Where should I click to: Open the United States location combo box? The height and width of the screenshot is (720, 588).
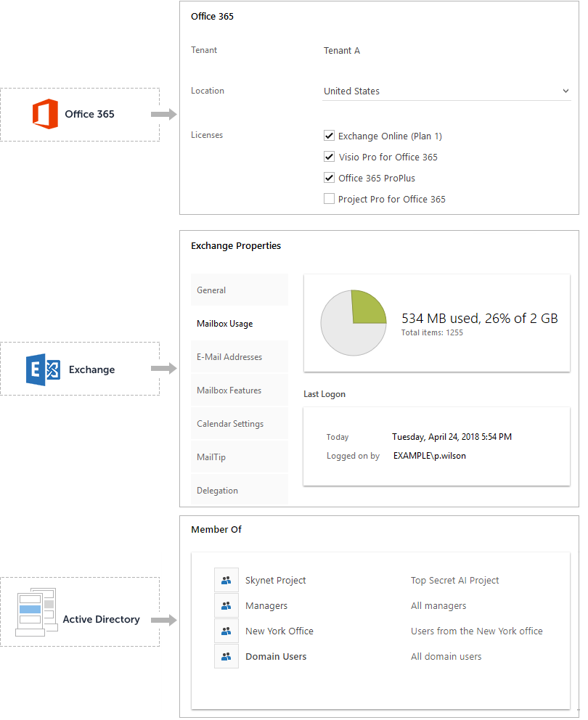pyautogui.click(x=446, y=91)
